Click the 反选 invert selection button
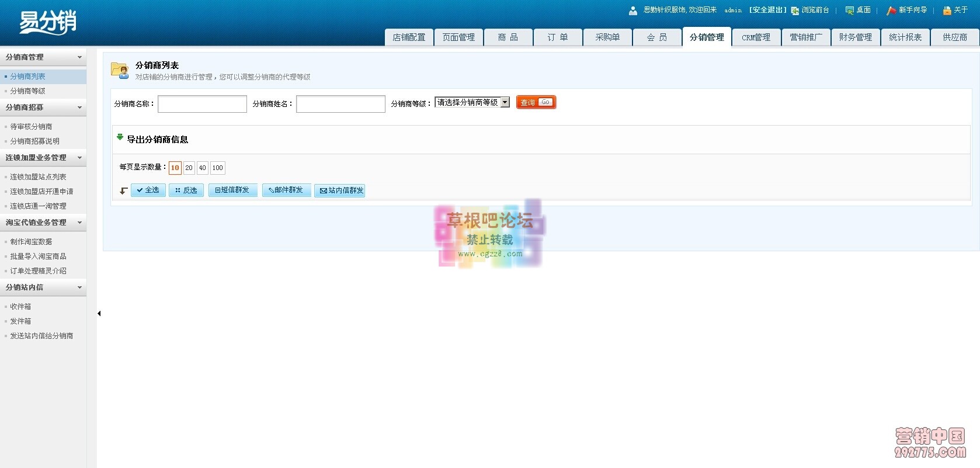The width and height of the screenshot is (980, 468). 186,190
